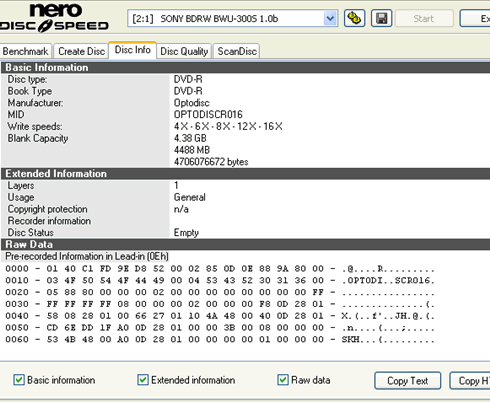
Task: Select hex row 0030 of raw data
Action: tap(220, 304)
